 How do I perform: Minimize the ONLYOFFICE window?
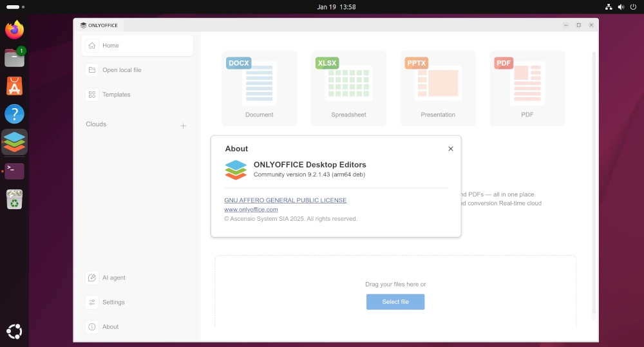[x=566, y=25]
